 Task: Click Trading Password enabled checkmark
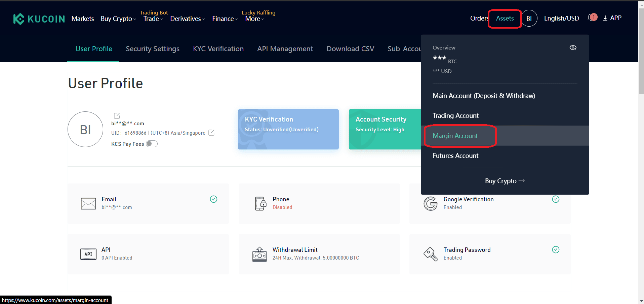click(x=556, y=249)
